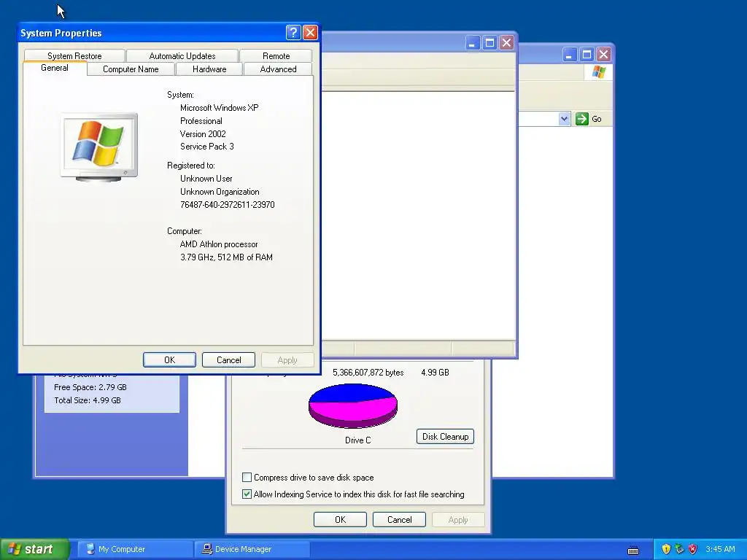Open the Computer Name tab
Viewport: 747px width, 560px height.
[131, 69]
